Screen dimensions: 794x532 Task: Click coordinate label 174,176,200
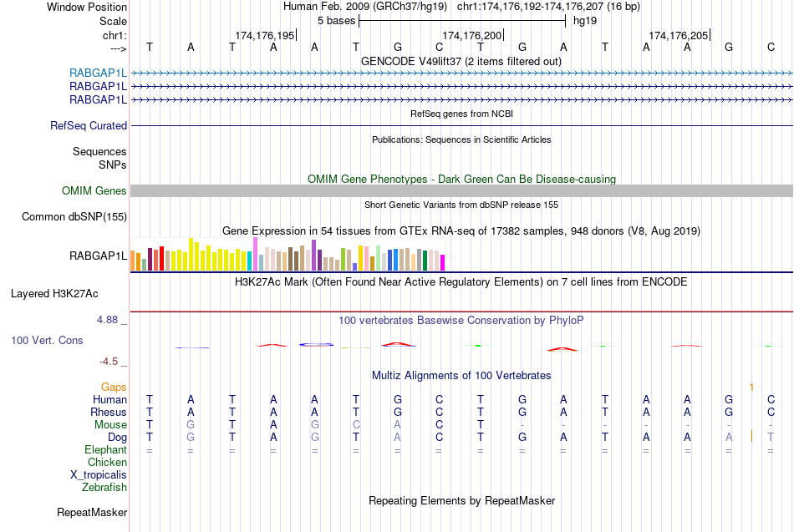471,35
